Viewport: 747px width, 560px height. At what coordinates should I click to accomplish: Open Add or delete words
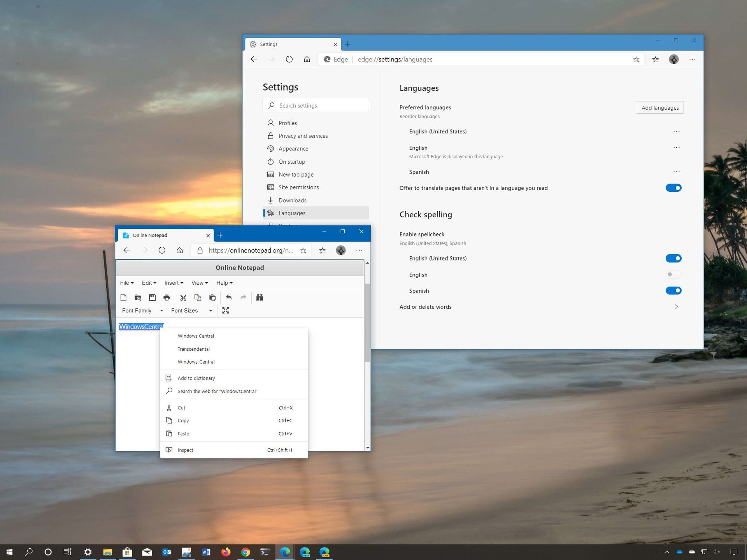425,306
